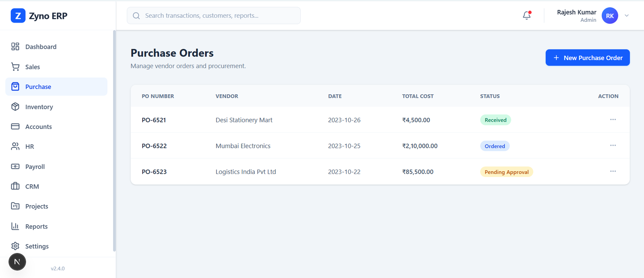Click the Payroll banknote icon
Viewport: 644px width, 278px height.
tap(15, 166)
